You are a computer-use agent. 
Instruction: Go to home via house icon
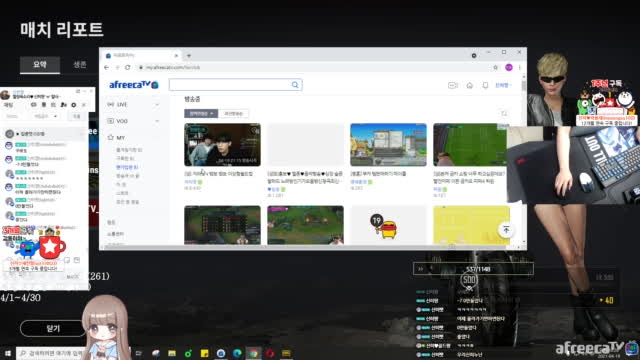[x=469, y=85]
